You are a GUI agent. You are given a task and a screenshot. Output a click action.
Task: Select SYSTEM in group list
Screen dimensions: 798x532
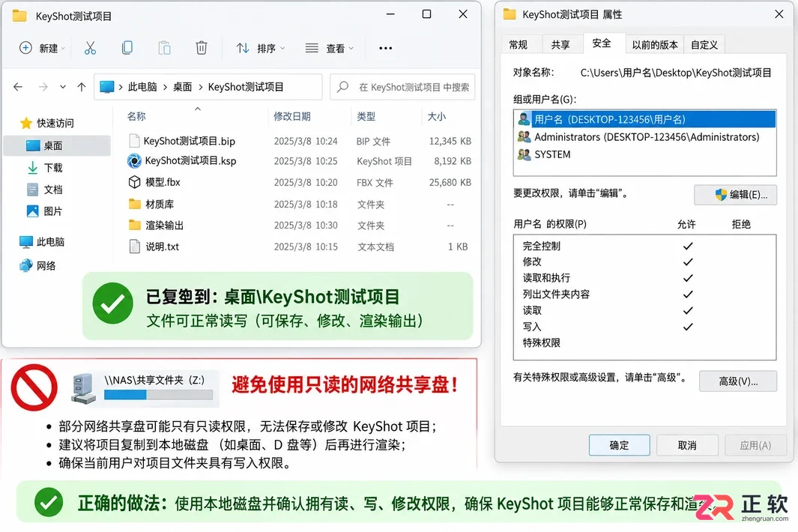point(645,154)
